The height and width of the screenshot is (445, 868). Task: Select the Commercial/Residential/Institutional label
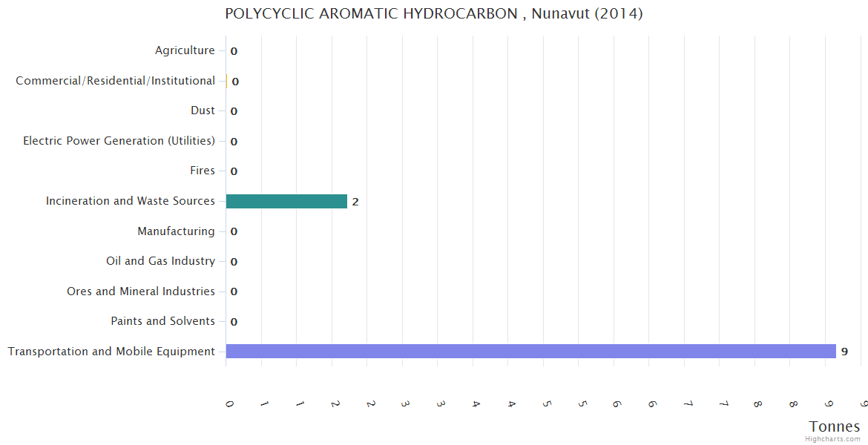[x=115, y=81]
